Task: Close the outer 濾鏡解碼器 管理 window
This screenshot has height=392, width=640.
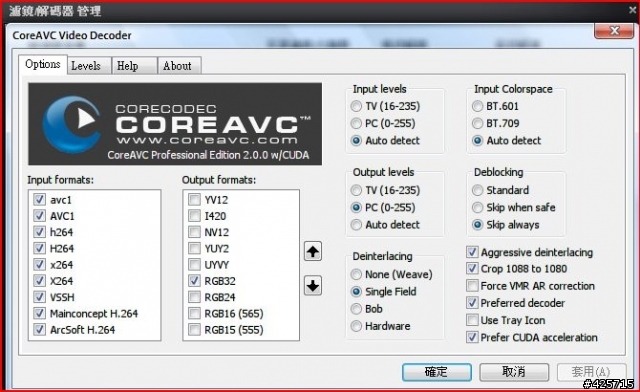Action: [633, 10]
